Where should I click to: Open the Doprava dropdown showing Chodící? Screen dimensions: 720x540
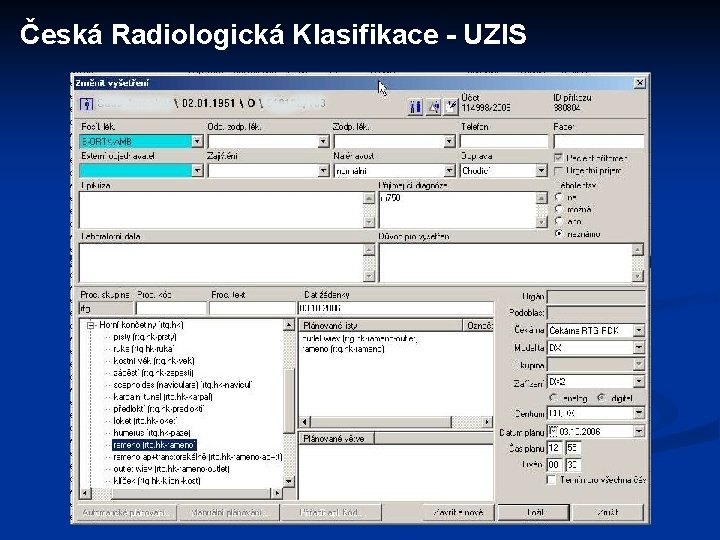541,171
